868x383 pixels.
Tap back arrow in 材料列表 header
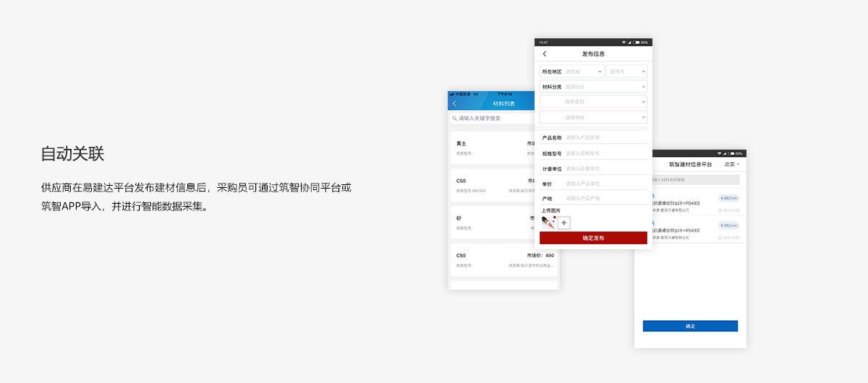point(454,104)
